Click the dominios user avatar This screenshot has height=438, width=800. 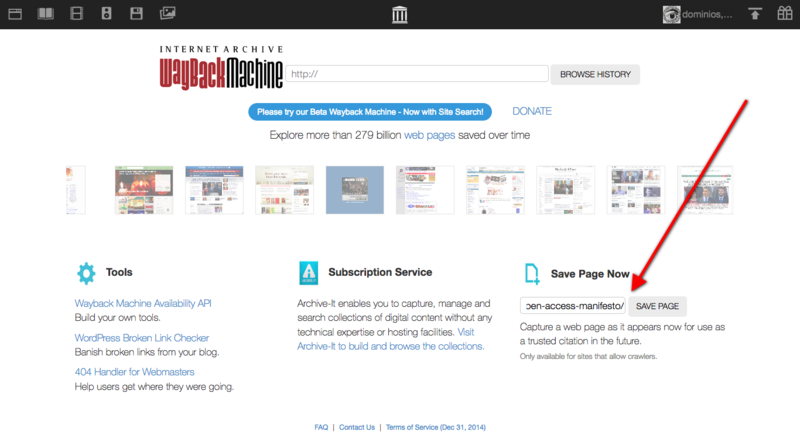pyautogui.click(x=671, y=14)
